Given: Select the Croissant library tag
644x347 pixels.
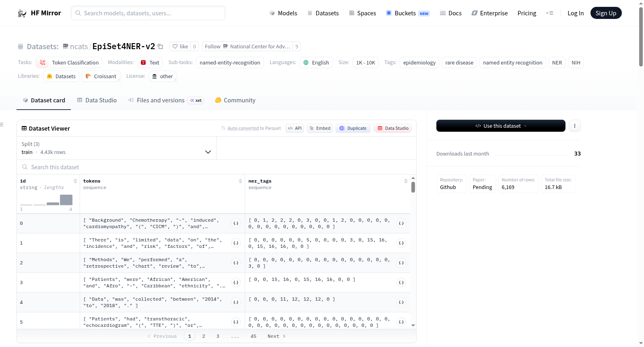Looking at the screenshot, I should (101, 76).
